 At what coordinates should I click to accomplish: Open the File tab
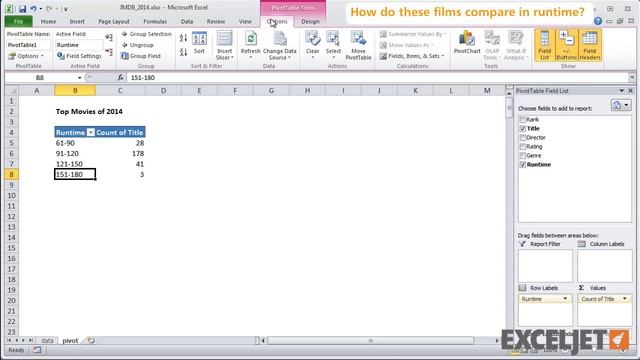pos(18,21)
